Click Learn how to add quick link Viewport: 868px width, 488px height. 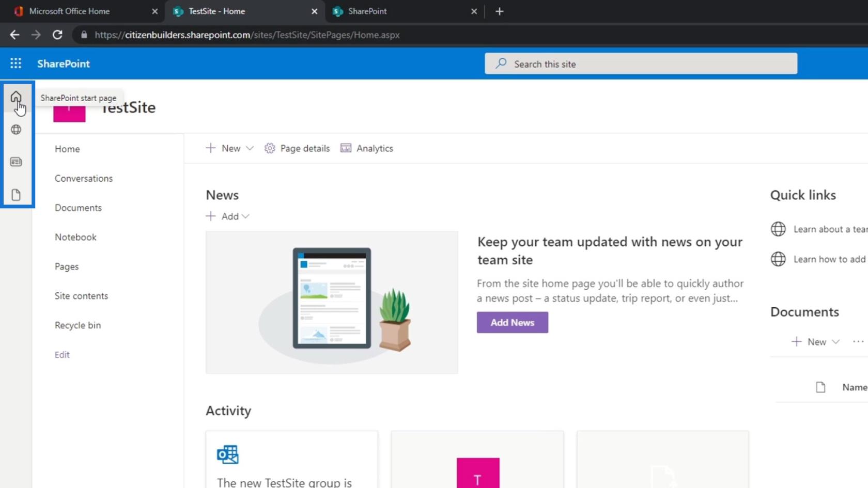(829, 259)
